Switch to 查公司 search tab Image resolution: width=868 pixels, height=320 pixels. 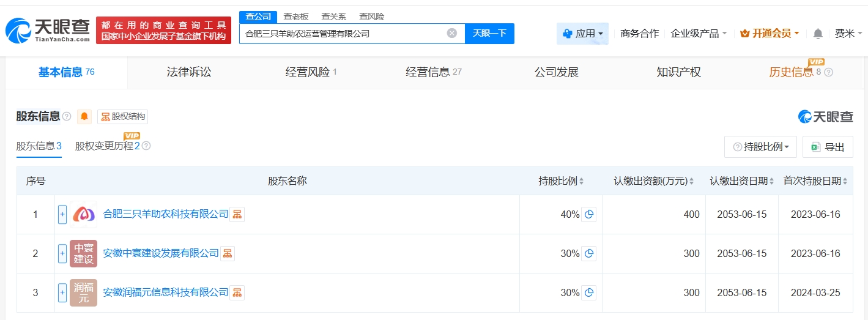click(258, 17)
